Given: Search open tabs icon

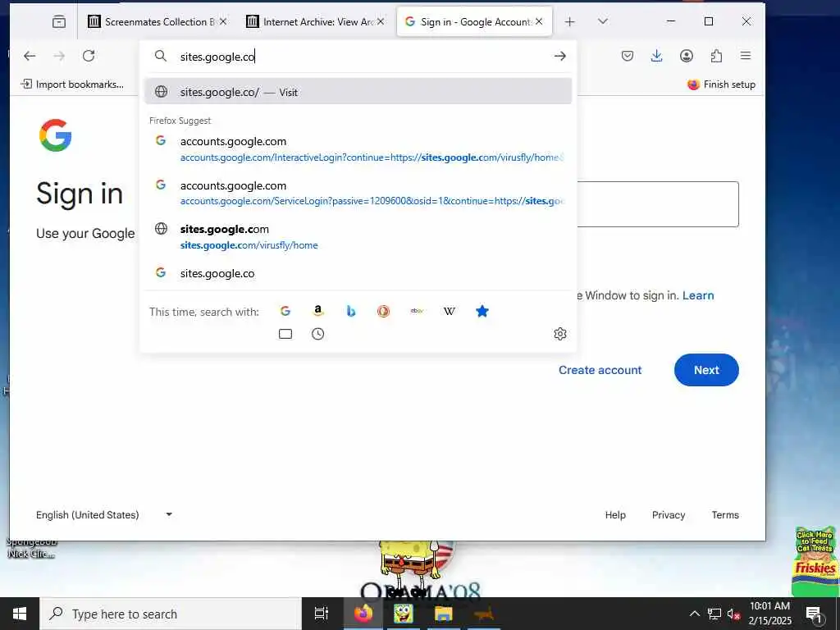Looking at the screenshot, I should 285,334.
